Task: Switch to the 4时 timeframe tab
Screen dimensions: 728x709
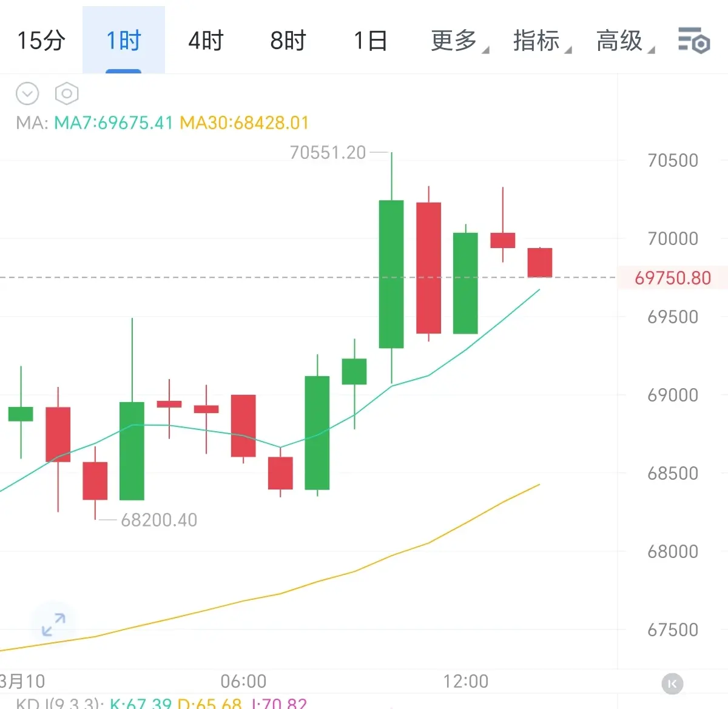Action: click(206, 41)
